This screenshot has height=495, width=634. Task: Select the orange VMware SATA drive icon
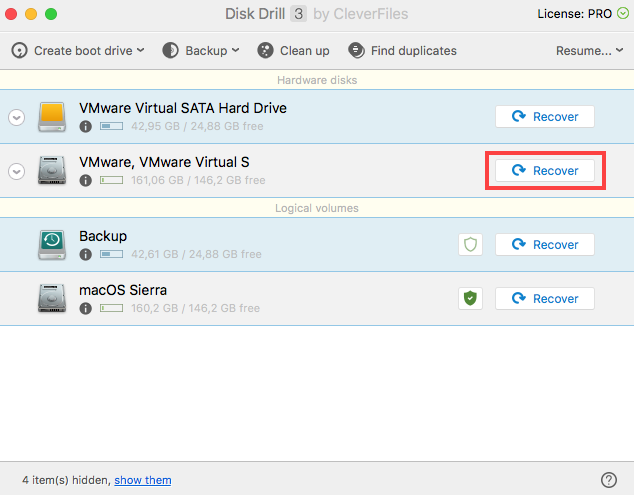click(52, 117)
